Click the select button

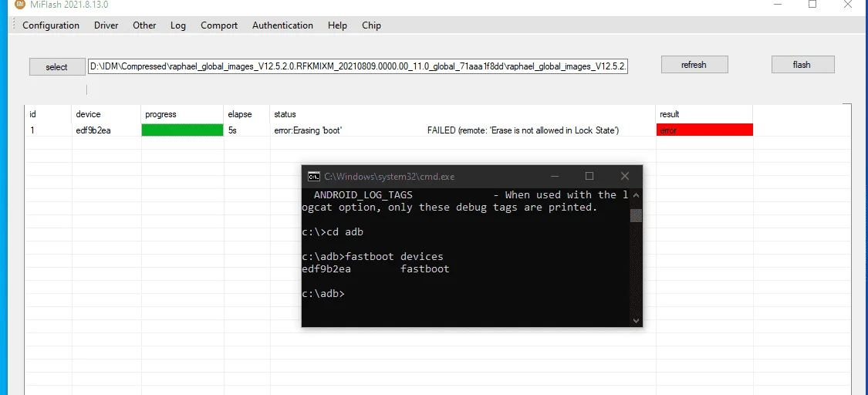[56, 67]
